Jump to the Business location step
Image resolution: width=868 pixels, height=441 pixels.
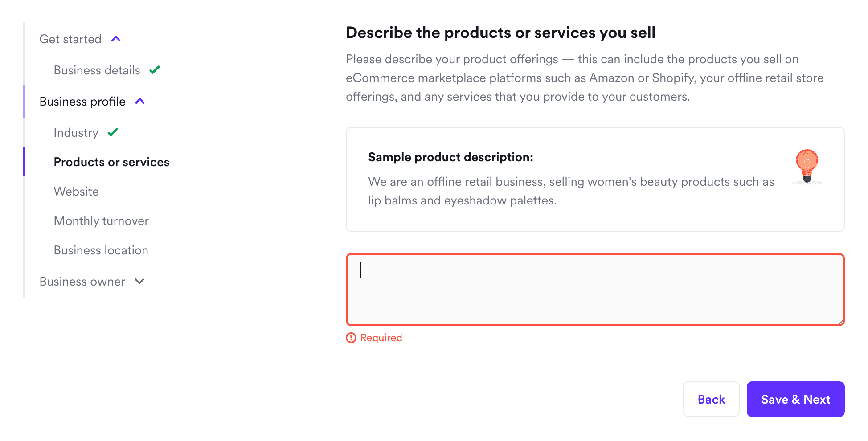[x=101, y=250]
